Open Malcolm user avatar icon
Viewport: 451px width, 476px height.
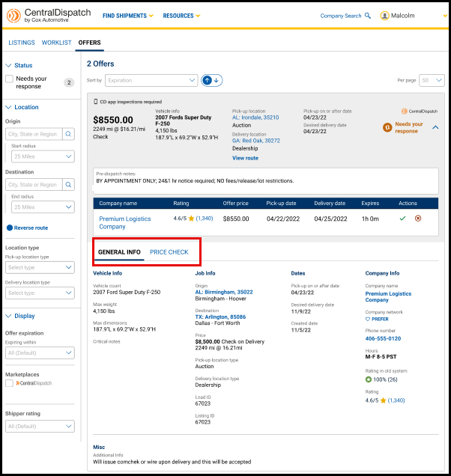click(384, 16)
